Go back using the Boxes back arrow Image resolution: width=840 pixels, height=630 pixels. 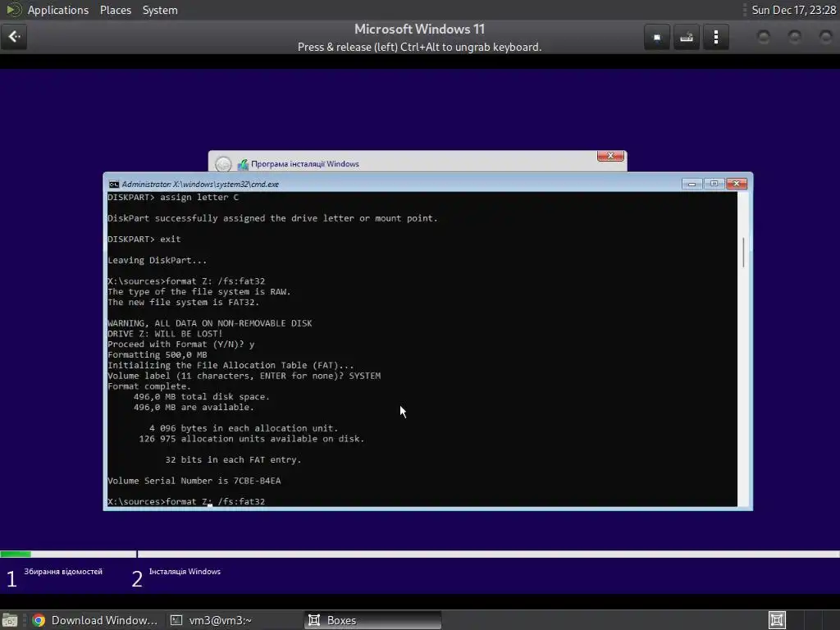coord(14,37)
